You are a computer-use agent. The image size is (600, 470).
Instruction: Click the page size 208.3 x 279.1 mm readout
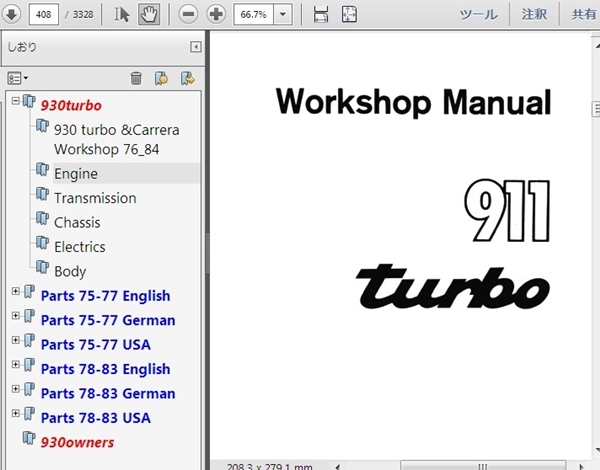pyautogui.click(x=269, y=467)
